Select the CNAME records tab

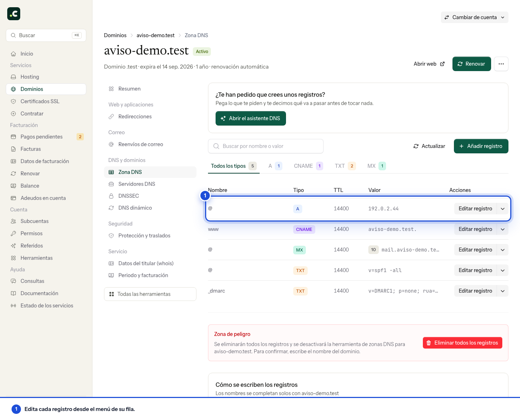point(308,166)
